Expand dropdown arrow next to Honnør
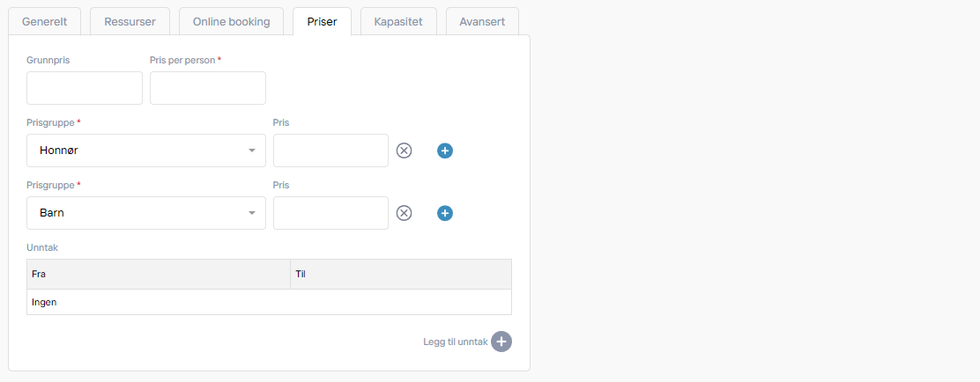 (x=252, y=151)
